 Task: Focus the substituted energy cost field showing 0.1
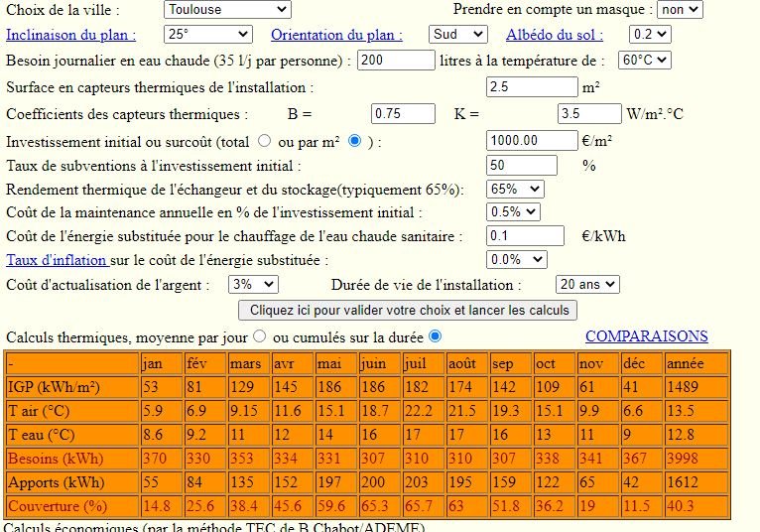(x=525, y=235)
